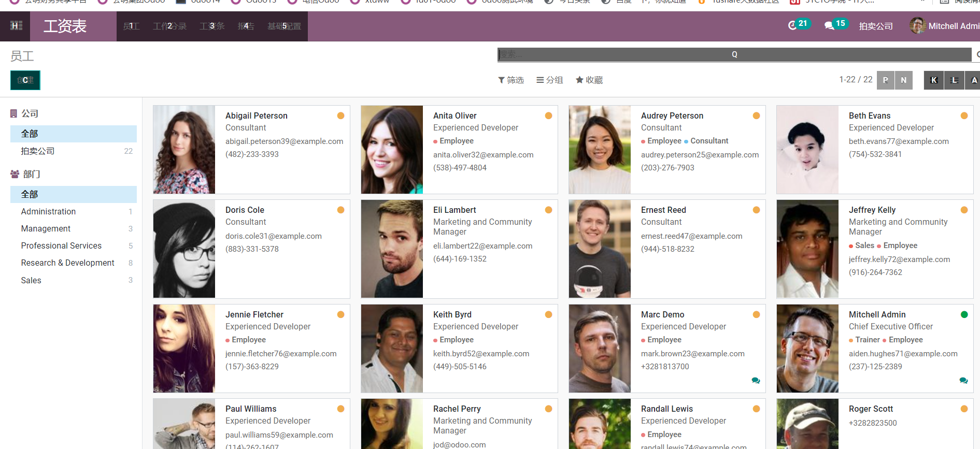Open the Beth Evans employee name
Viewport: 980px width, 449px height.
pos(870,115)
